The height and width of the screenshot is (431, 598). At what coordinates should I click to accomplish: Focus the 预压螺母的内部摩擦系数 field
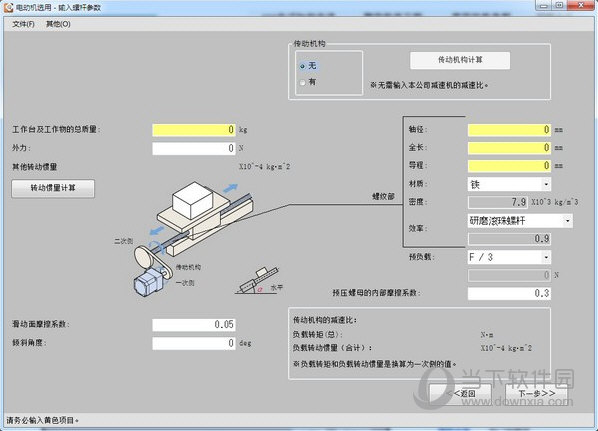click(x=509, y=293)
